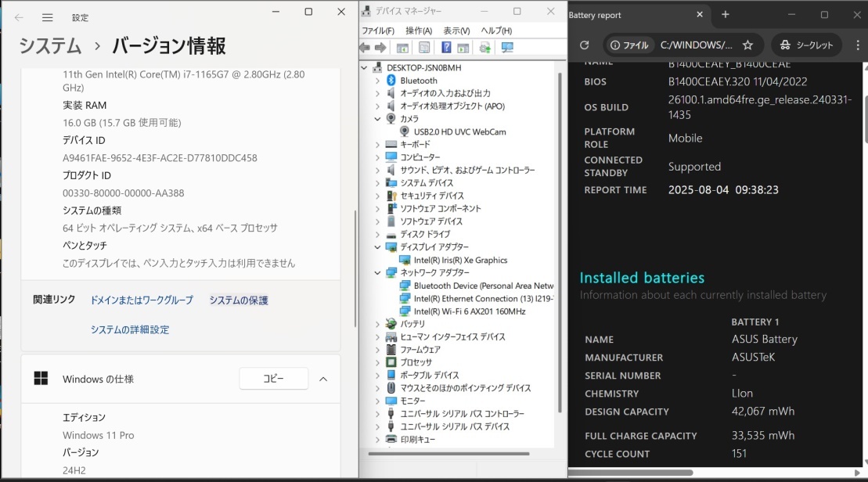The width and height of the screenshot is (868, 482).
Task: Select Intel(R) Wi-Fi 6 AX201 160MHz adapter
Action: point(470,311)
